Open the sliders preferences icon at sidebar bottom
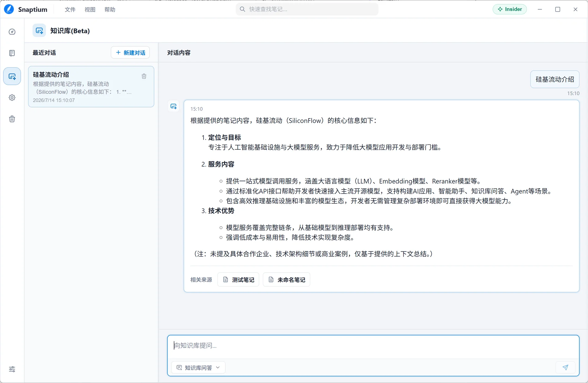588x383 pixels. pyautogui.click(x=12, y=369)
